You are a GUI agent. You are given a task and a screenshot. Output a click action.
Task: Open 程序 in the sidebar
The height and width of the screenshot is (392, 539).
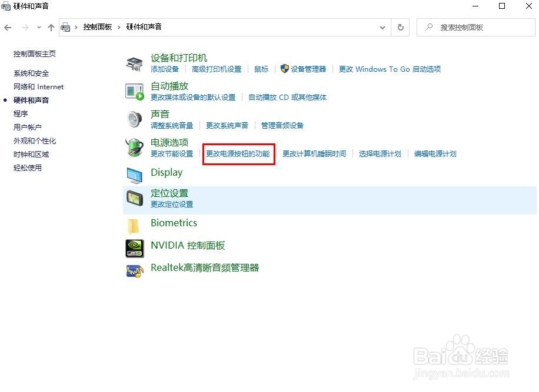click(x=21, y=113)
